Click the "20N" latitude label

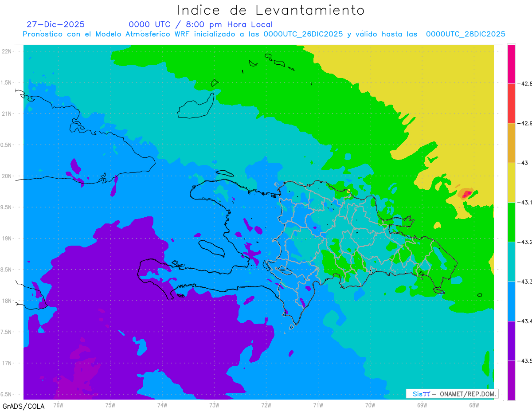(7, 176)
